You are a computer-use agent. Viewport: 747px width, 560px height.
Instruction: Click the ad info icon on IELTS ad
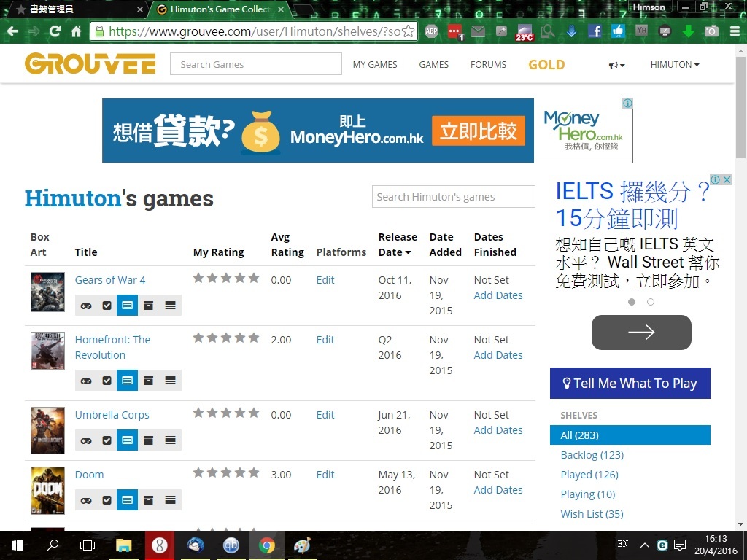pos(715,179)
